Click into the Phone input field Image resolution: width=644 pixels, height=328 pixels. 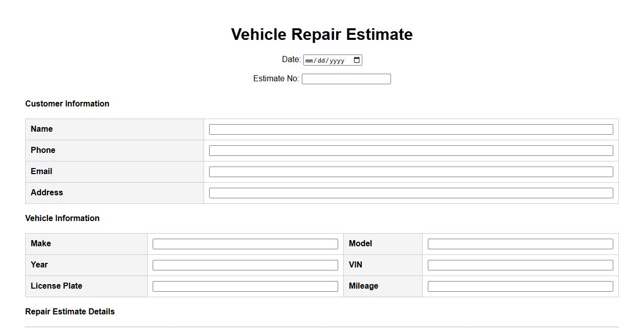[x=411, y=151]
